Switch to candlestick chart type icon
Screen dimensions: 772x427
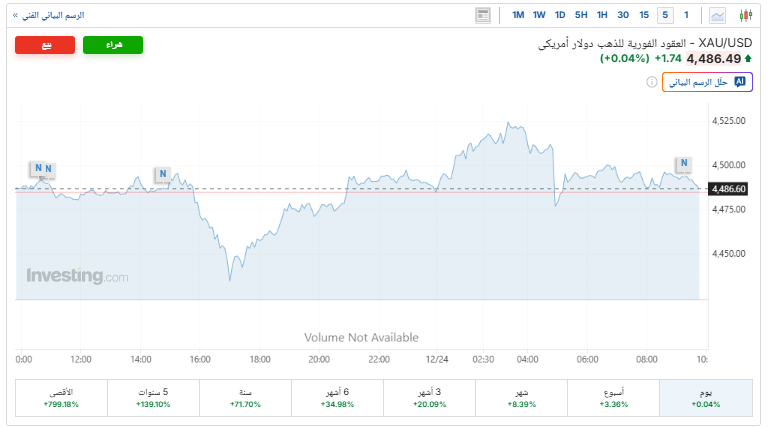click(x=745, y=15)
